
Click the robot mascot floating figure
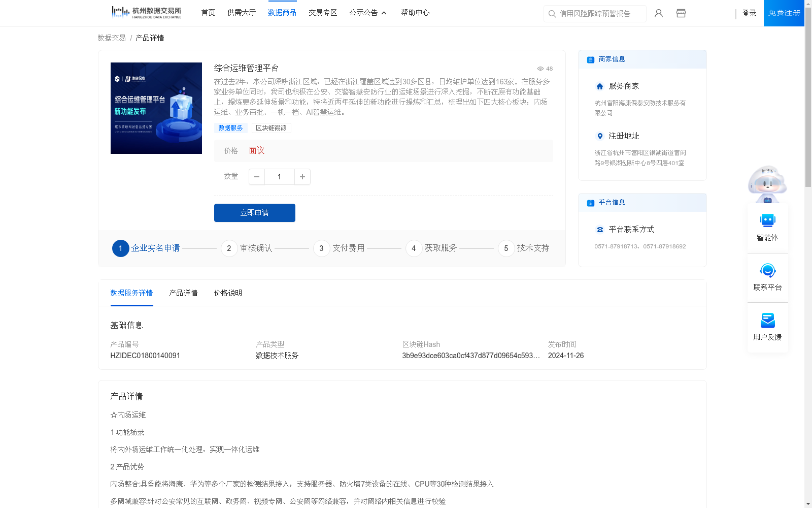(x=767, y=184)
